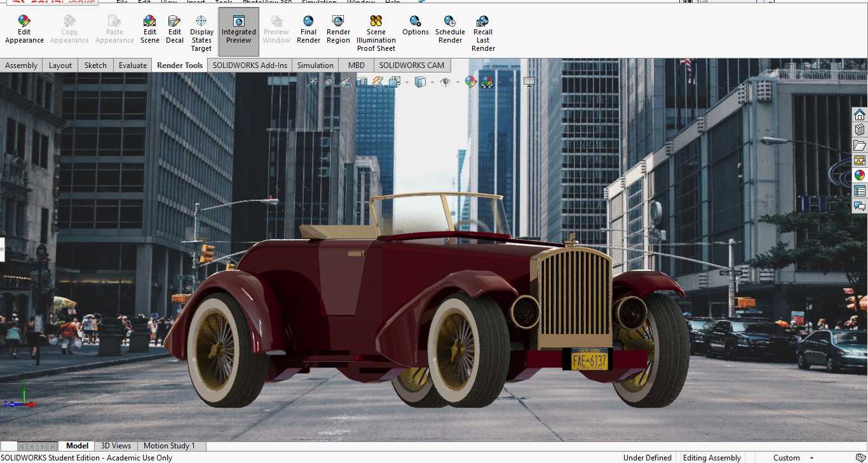Screen dimensions: 868x463
Task: Select Display States Target
Action: tap(201, 34)
